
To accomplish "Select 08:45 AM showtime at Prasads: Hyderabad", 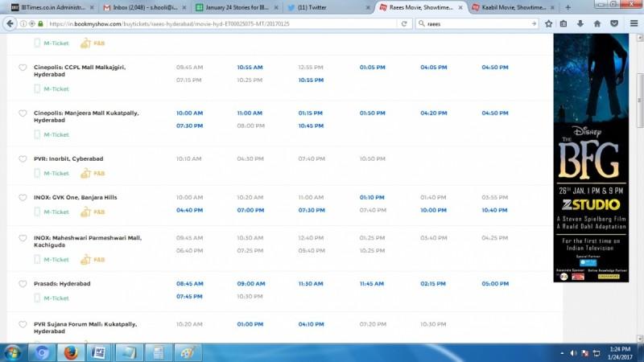I will (x=189, y=284).
